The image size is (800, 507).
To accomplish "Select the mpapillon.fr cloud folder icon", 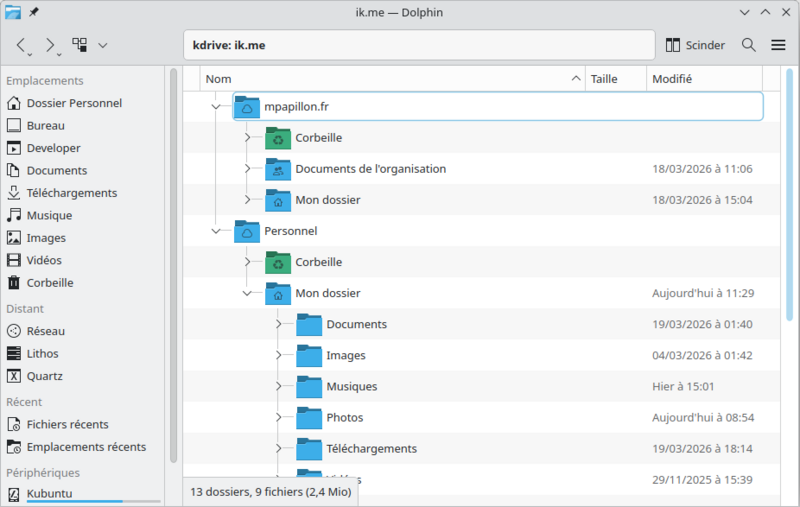I will pyautogui.click(x=247, y=106).
